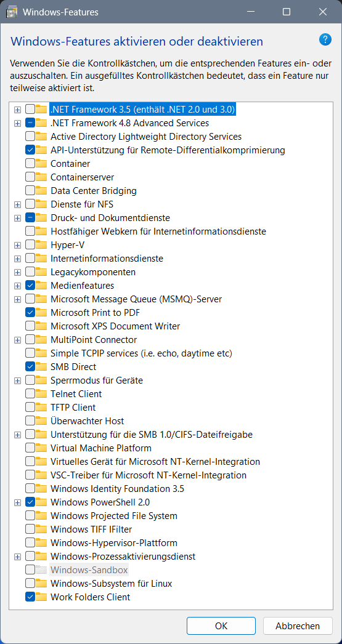Click the folder icon beside TFTP Client
The height and width of the screenshot is (644, 342).
coord(41,408)
